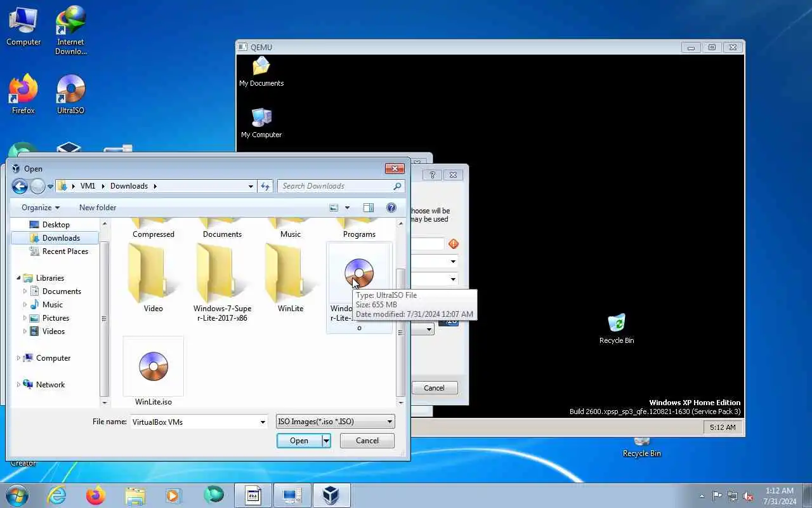Select the WinLite folder

click(x=291, y=279)
